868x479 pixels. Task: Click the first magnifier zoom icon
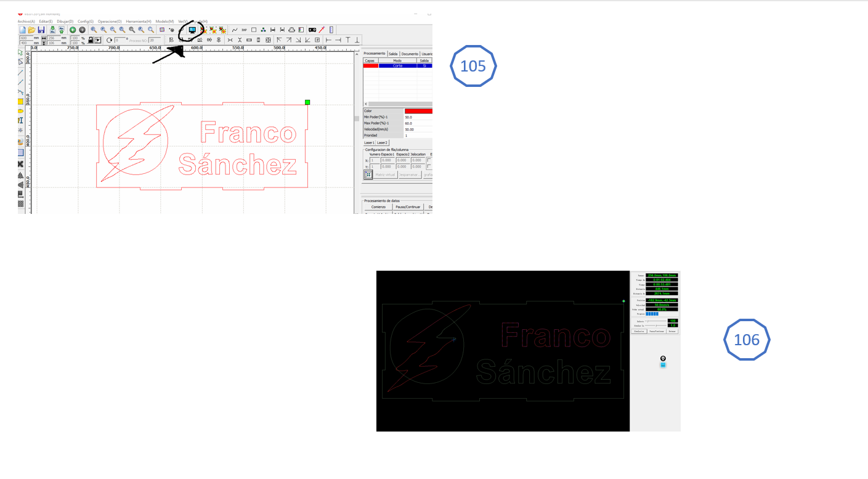pos(94,30)
